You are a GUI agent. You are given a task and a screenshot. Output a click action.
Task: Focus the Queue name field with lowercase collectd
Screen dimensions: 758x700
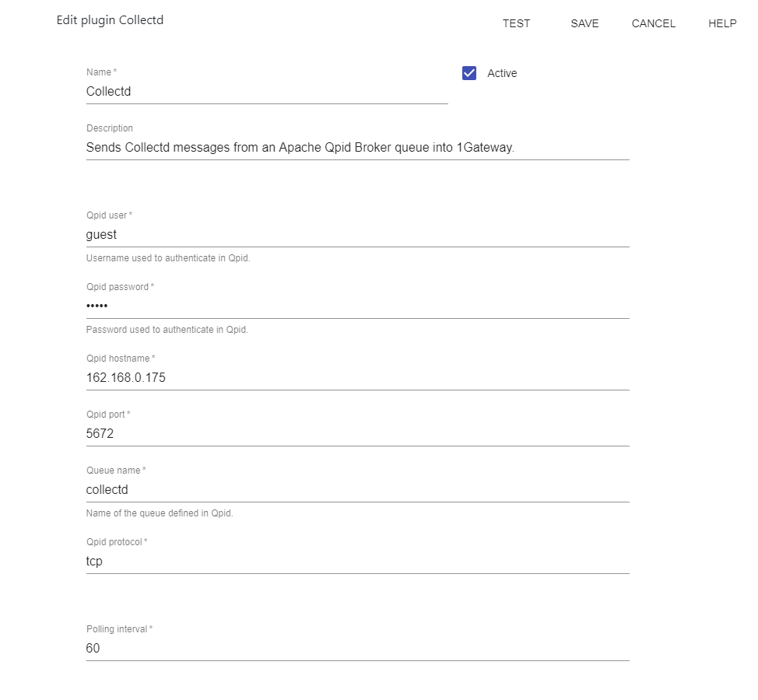point(357,489)
